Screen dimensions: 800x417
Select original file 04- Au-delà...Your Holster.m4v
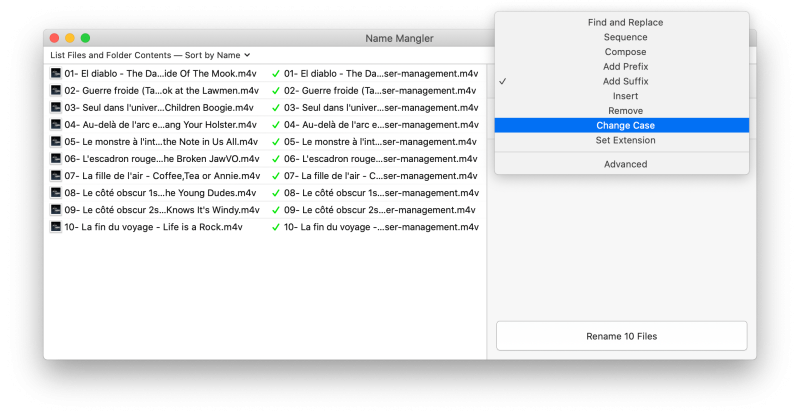click(160, 125)
